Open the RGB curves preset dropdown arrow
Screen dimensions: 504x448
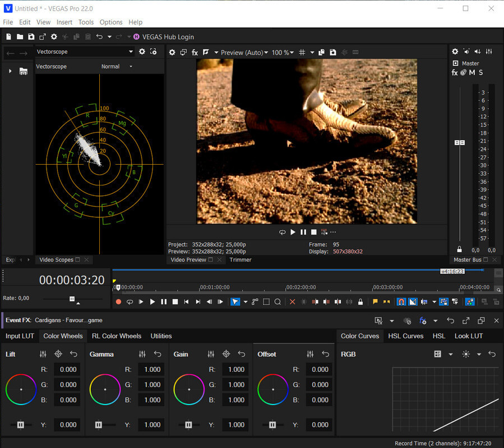pos(451,354)
